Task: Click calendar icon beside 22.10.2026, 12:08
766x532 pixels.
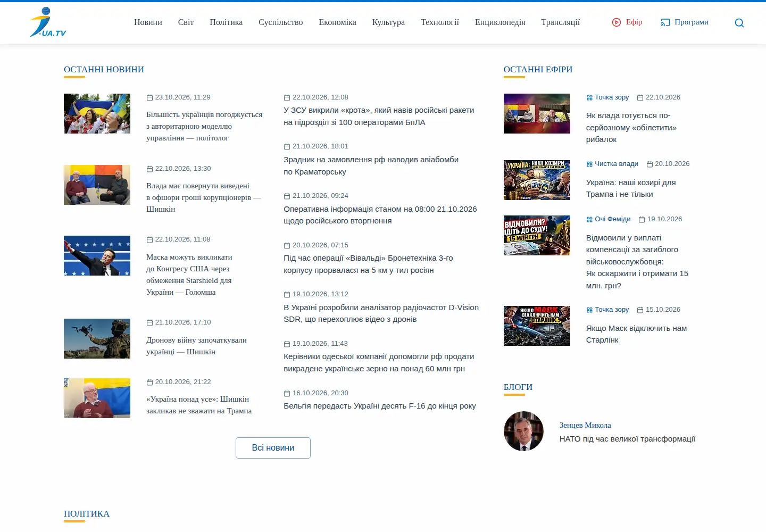Action: [287, 97]
